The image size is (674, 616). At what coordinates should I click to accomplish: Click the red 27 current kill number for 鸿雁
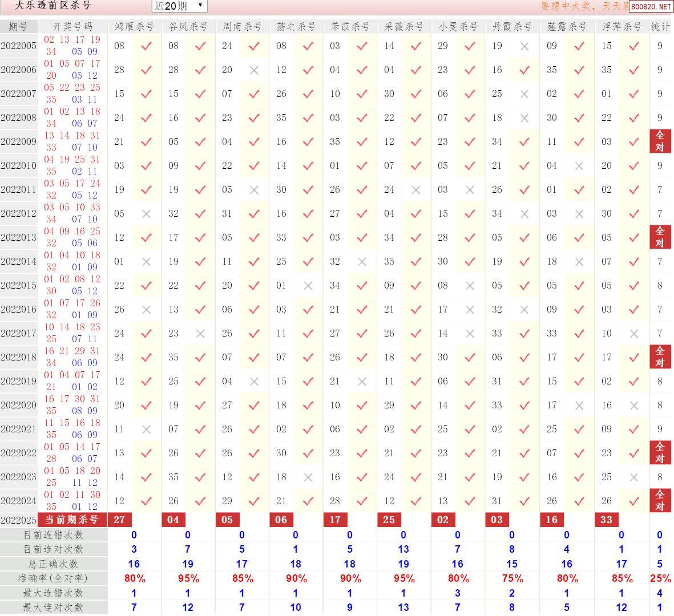click(119, 520)
